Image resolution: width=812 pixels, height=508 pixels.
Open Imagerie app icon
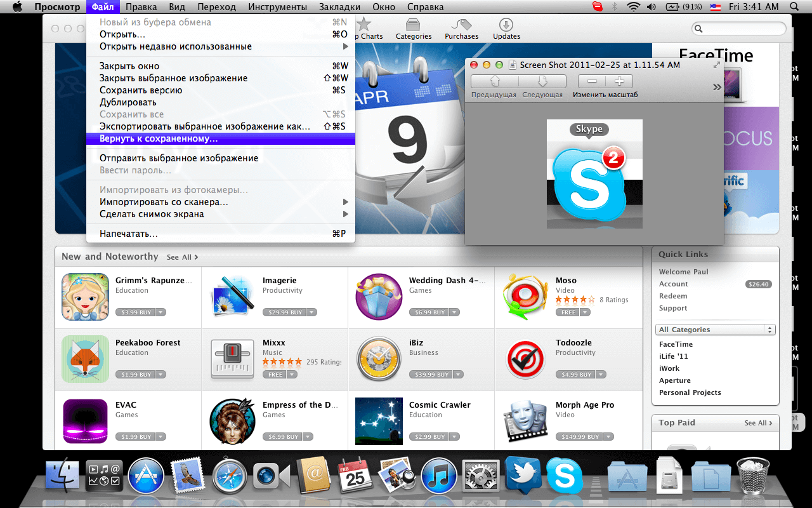(x=232, y=297)
